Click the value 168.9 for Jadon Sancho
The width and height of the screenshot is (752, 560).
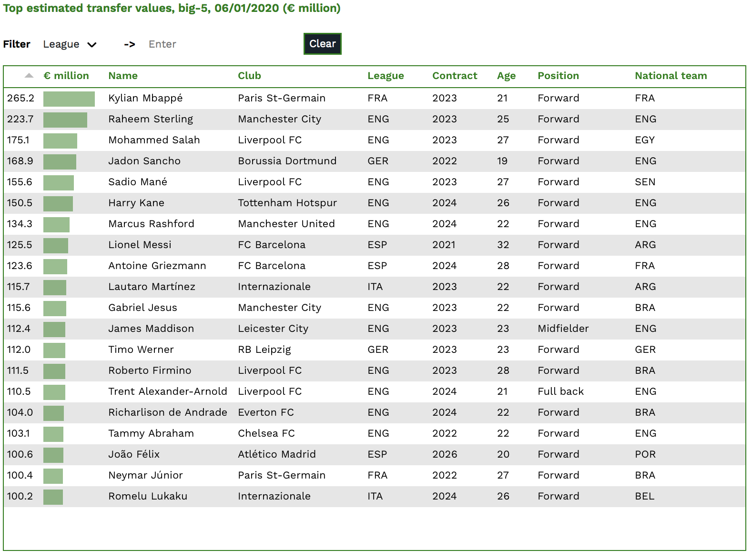pyautogui.click(x=20, y=161)
